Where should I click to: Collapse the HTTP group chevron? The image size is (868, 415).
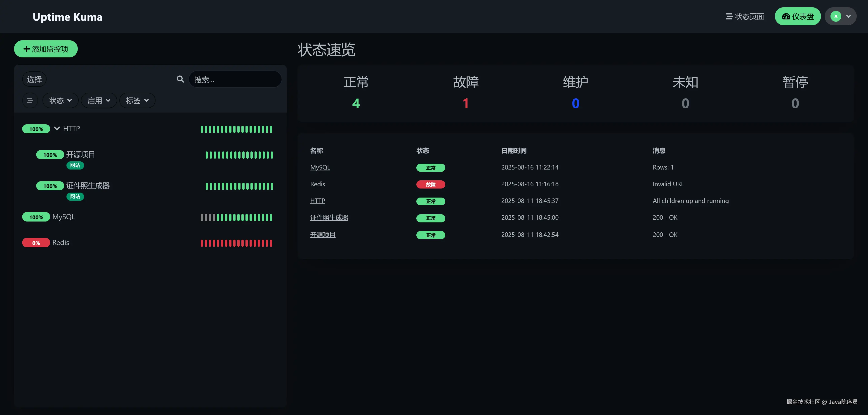click(x=57, y=128)
